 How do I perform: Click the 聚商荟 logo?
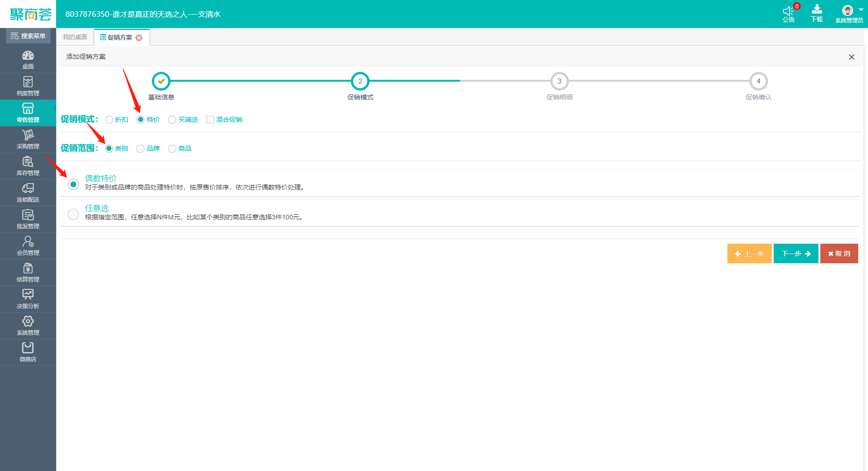[30, 14]
